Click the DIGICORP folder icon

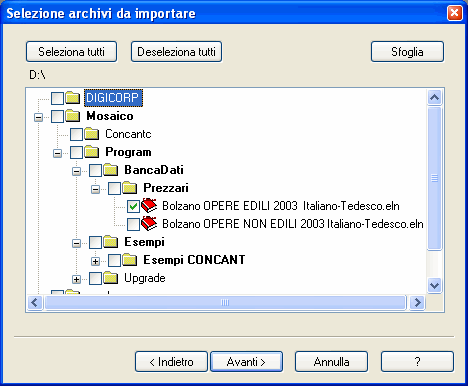click(72, 98)
